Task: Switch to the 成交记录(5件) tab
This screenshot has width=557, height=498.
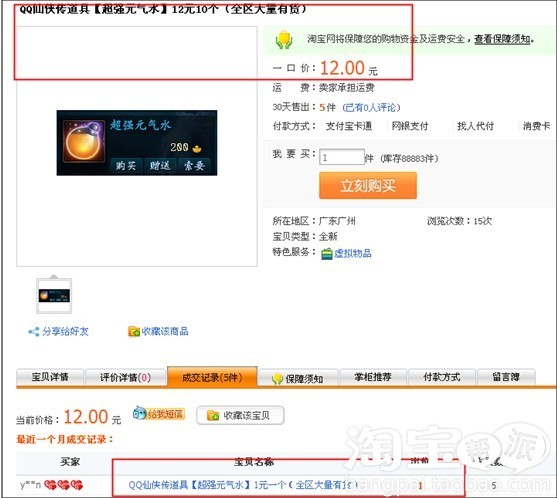Action: tap(212, 377)
